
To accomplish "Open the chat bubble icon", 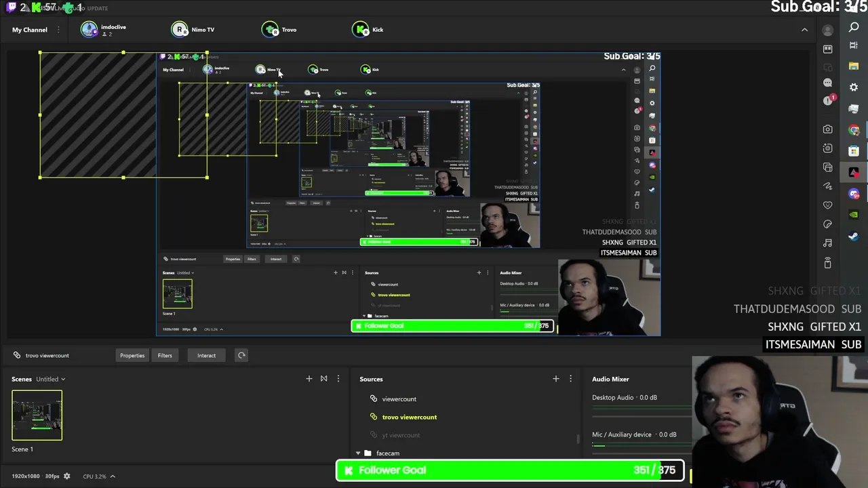I will point(827,83).
